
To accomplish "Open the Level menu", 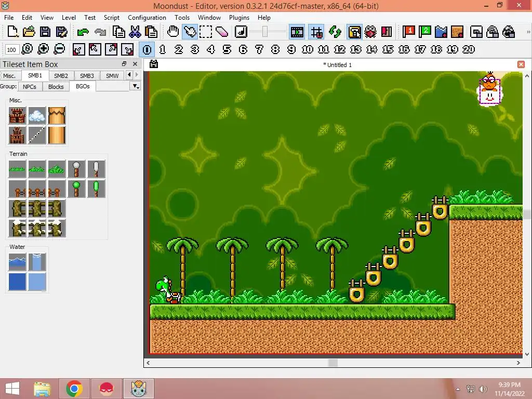I will pos(69,17).
